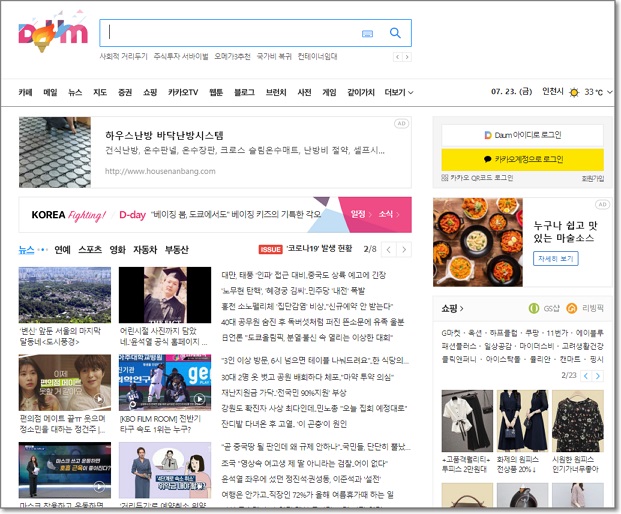Expand the weather dropdown arrow next to 33°C
The width and height of the screenshot is (621, 514).
(610, 92)
